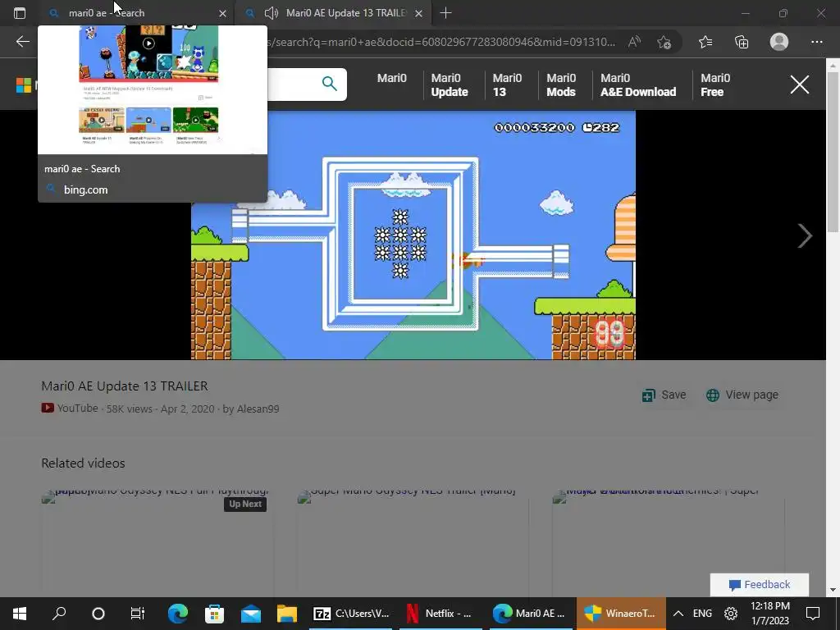Open the browser profile avatar
This screenshot has height=630, width=840.
(x=779, y=42)
